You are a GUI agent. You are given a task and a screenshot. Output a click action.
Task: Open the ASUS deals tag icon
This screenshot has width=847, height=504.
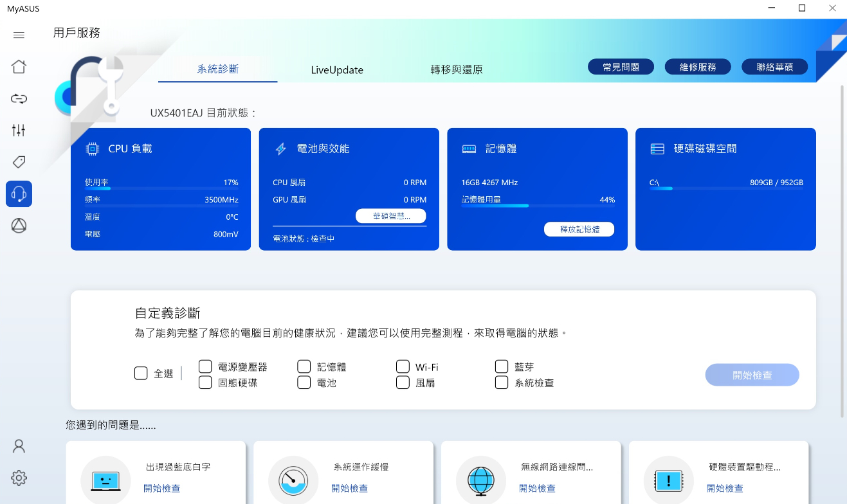pos(19,161)
